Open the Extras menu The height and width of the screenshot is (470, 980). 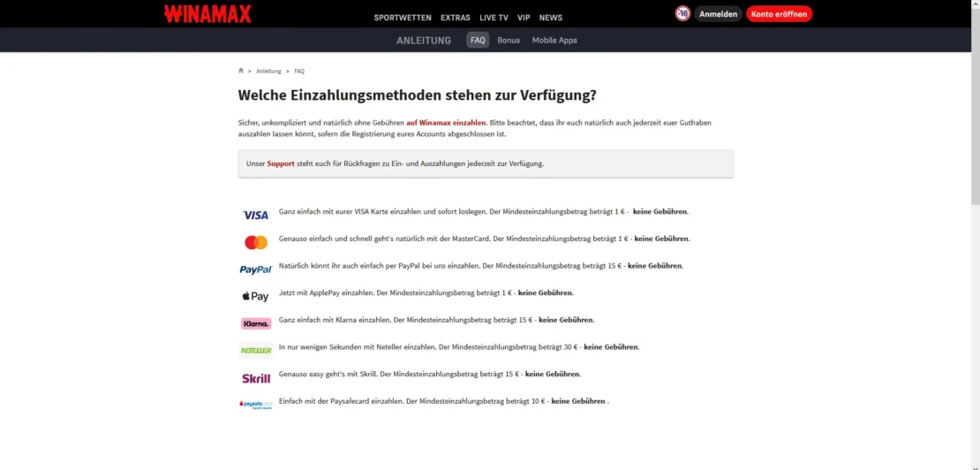456,18
